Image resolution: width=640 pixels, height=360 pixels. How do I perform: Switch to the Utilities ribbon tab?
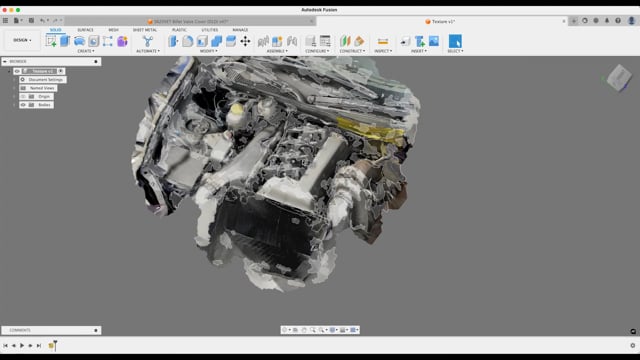[209, 30]
